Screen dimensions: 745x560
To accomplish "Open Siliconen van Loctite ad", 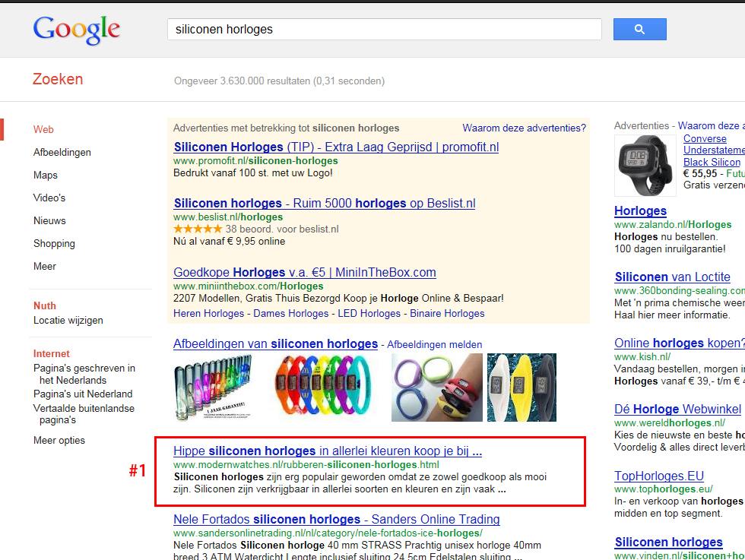I will [x=672, y=277].
